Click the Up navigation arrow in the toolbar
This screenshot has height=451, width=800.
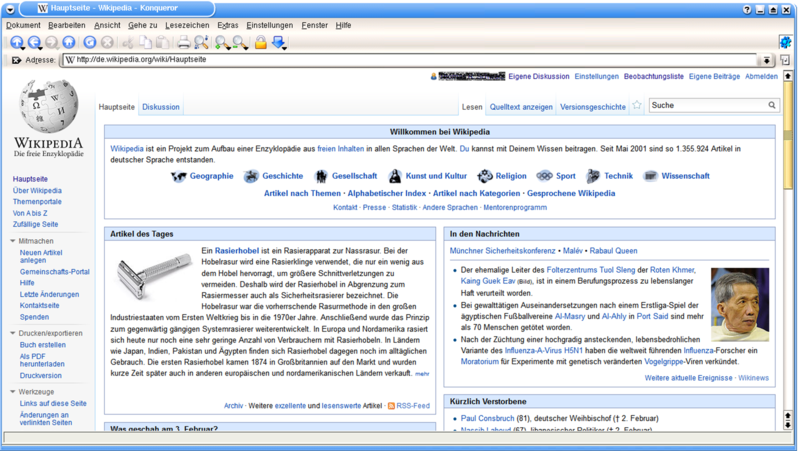pos(17,43)
